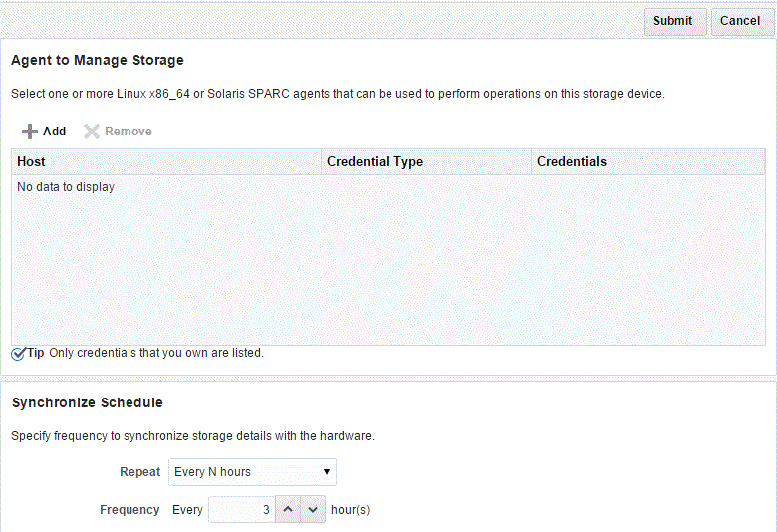The height and width of the screenshot is (532, 777).
Task: Click the empty 'No data to display' row
Action: pyautogui.click(x=66, y=187)
